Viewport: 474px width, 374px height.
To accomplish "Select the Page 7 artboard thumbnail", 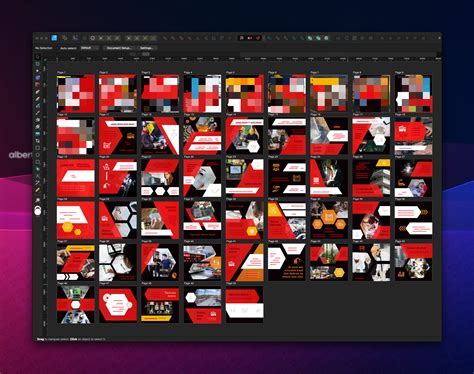I will tap(329, 94).
